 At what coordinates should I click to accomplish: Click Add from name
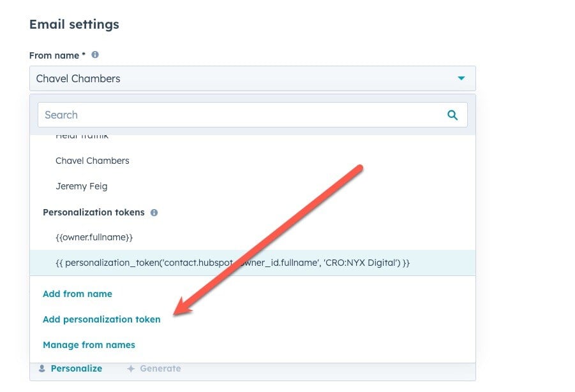coord(77,294)
